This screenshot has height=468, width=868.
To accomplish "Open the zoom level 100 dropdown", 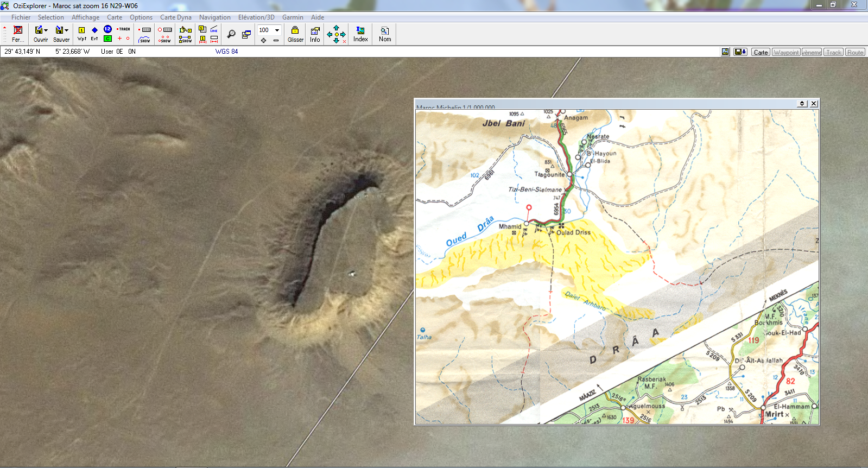I will (x=277, y=30).
